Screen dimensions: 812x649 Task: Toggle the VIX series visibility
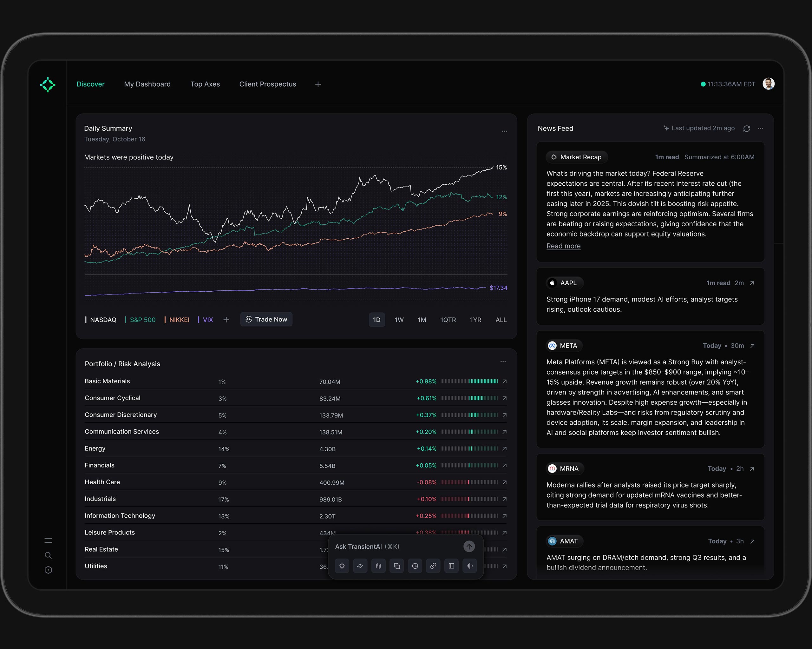pyautogui.click(x=207, y=320)
